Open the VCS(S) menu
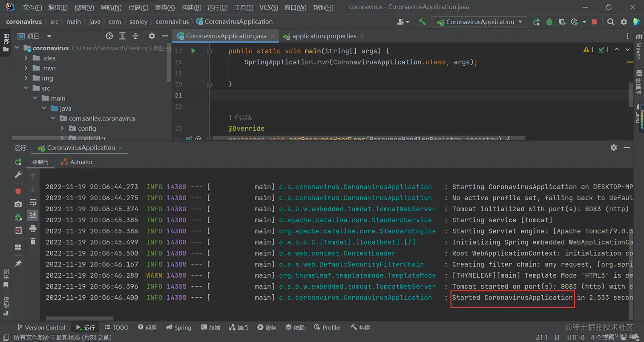This screenshot has width=644, height=342. click(x=269, y=7)
